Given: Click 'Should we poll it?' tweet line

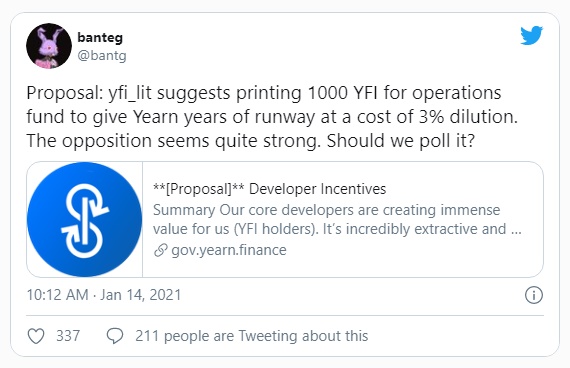Looking at the screenshot, I should tap(251, 141).
